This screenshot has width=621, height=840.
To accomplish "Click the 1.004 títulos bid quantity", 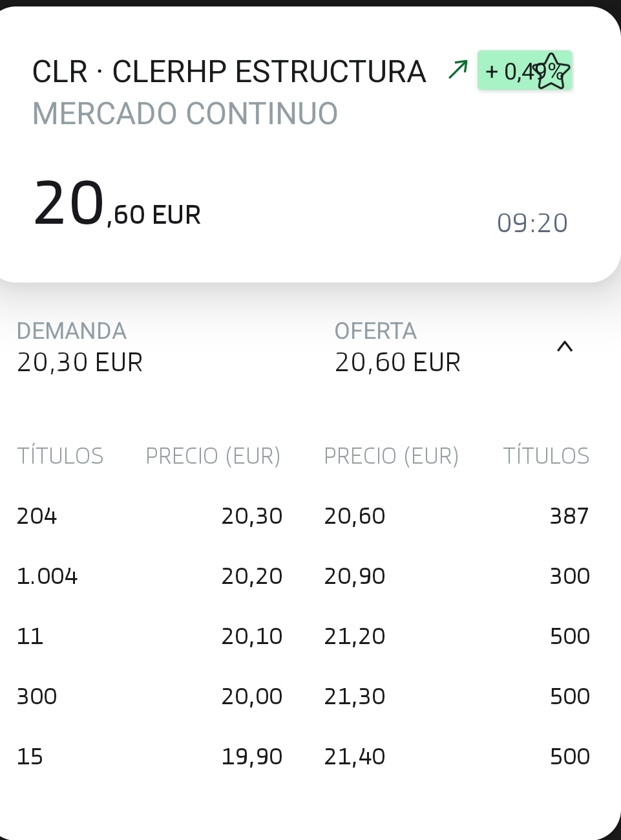I will pyautogui.click(x=47, y=576).
